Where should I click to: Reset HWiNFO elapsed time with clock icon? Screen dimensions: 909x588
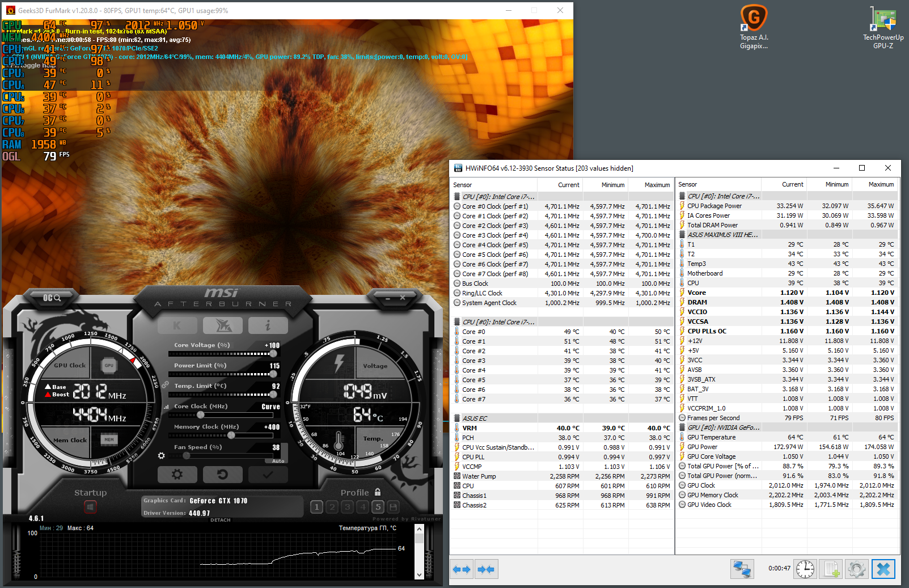805,569
